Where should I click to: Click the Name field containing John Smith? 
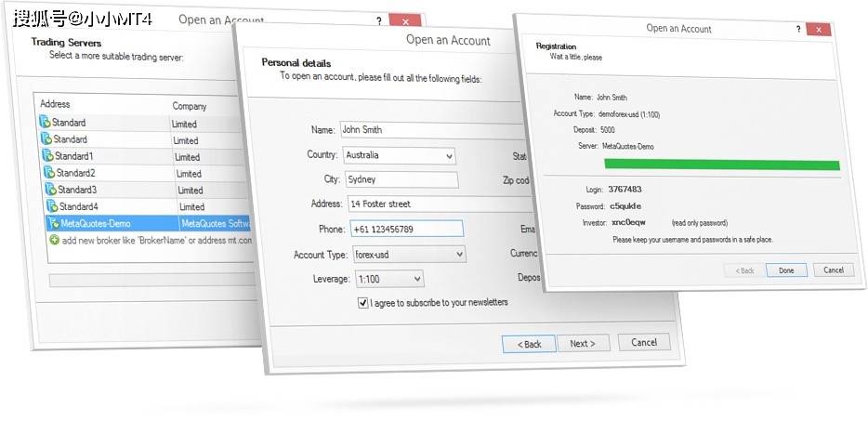[427, 130]
